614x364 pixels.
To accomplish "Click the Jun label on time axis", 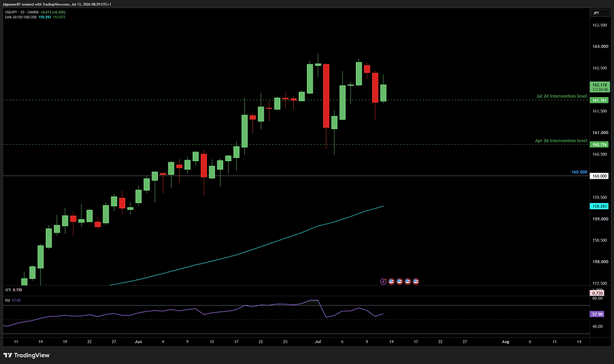I will pos(138,341).
